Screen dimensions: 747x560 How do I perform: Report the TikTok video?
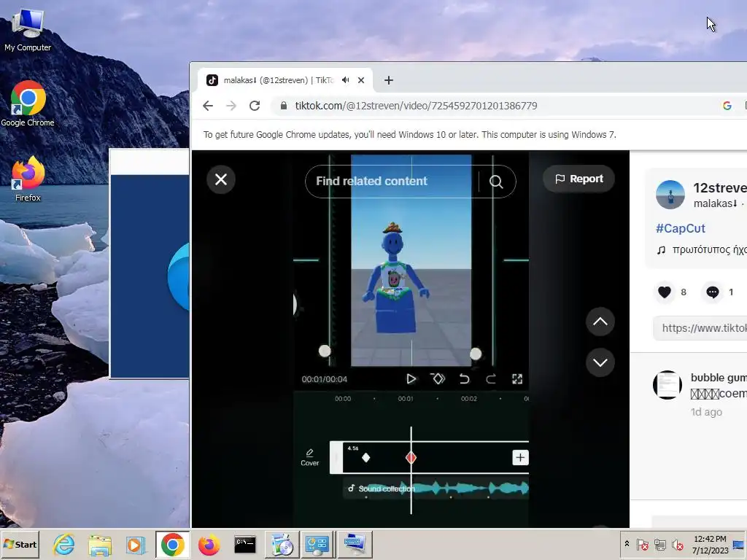tap(578, 179)
